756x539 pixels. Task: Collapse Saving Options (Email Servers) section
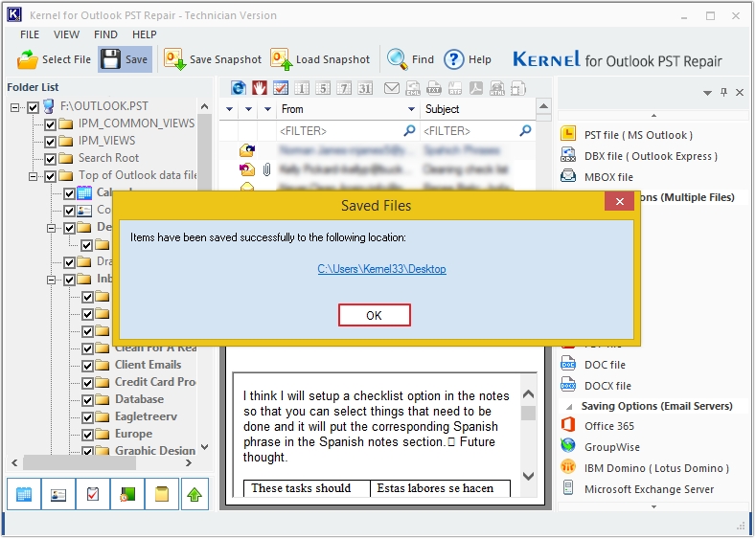click(569, 407)
